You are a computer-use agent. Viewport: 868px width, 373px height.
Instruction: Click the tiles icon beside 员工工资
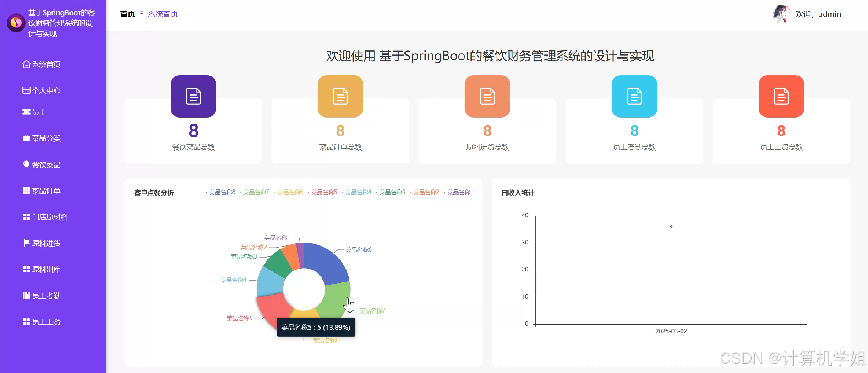click(x=27, y=321)
